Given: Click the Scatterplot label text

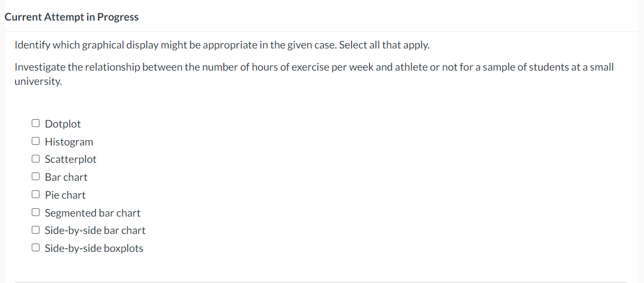Looking at the screenshot, I should pos(71,159).
